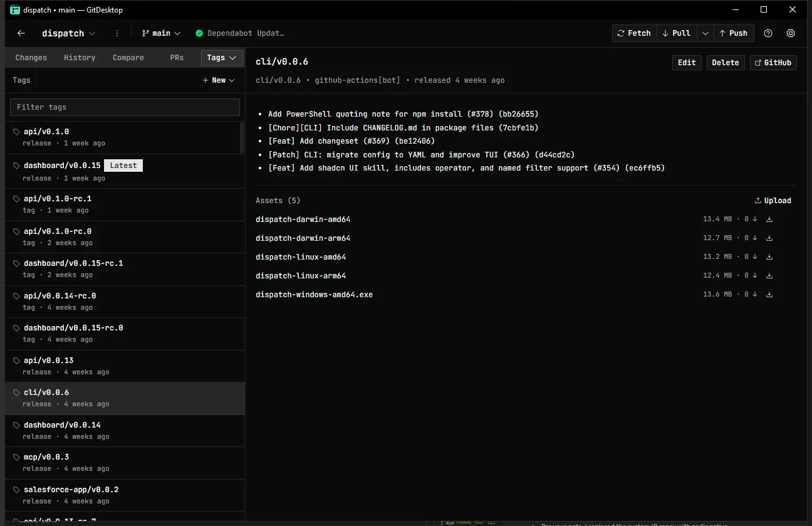Click the tags list scrollbar

click(242, 137)
